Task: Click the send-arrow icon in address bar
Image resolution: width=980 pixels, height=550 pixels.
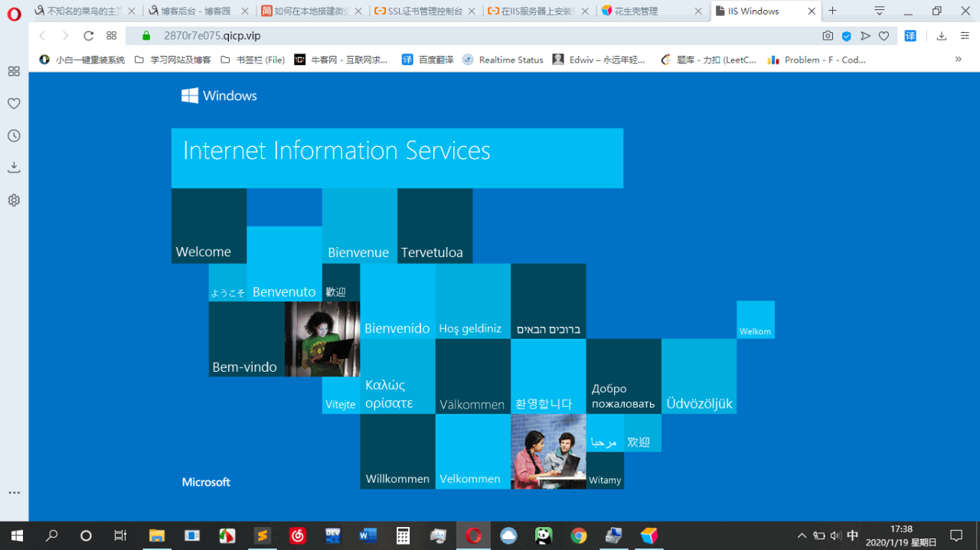Action: click(865, 36)
